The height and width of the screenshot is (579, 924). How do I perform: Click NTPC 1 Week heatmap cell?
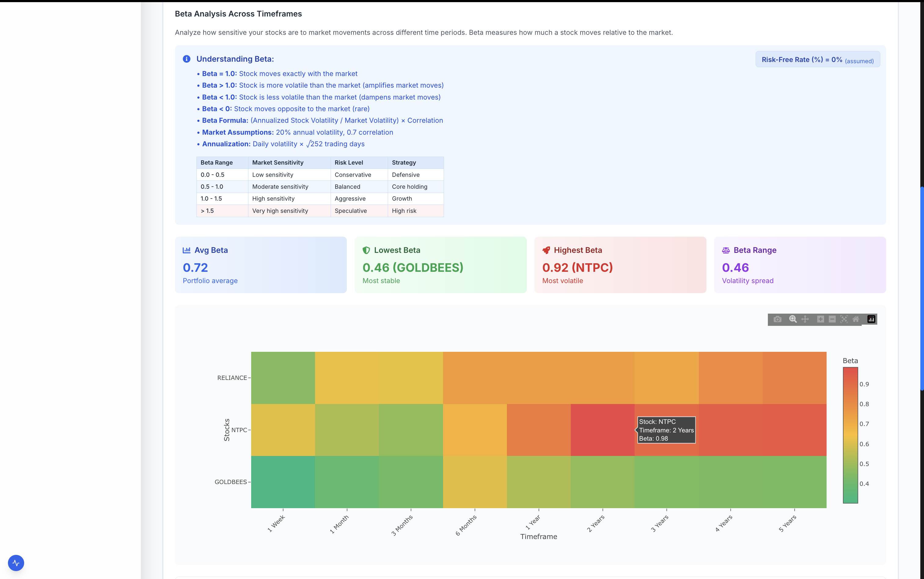point(283,430)
